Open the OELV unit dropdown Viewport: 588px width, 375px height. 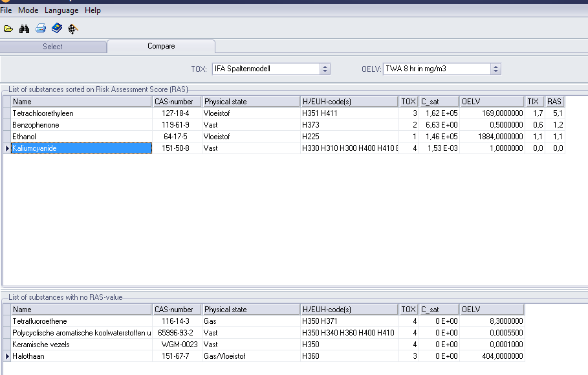(495, 69)
